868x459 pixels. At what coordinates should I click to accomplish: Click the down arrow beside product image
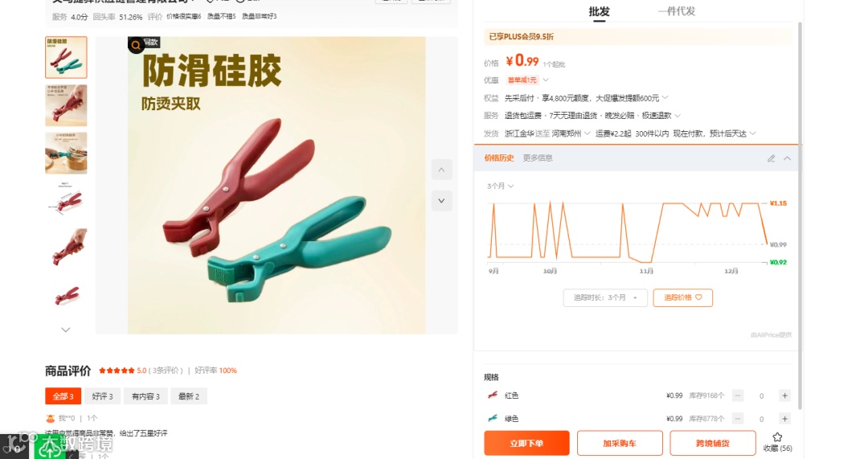click(441, 201)
